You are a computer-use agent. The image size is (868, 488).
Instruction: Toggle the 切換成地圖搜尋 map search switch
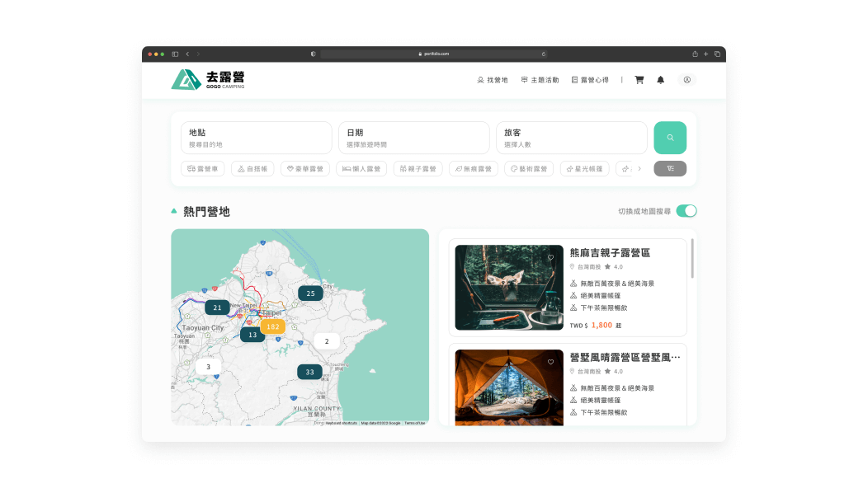pos(686,211)
